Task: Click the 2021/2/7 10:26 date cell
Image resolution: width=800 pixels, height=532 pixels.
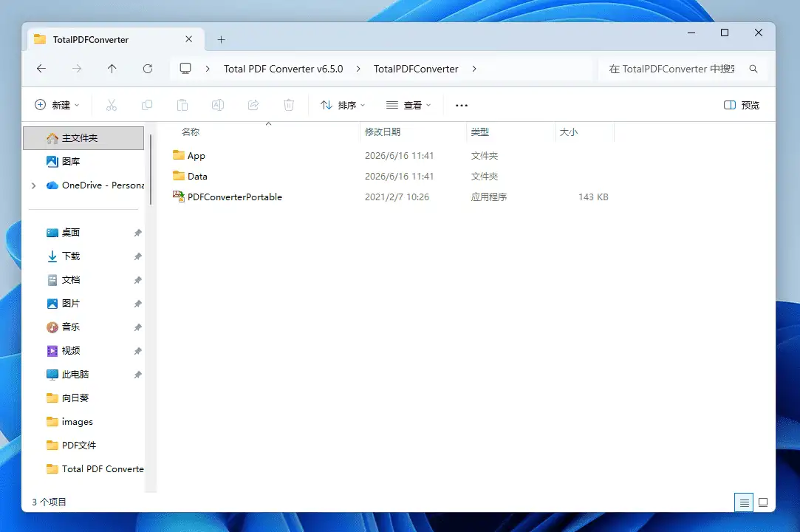Action: click(x=397, y=197)
